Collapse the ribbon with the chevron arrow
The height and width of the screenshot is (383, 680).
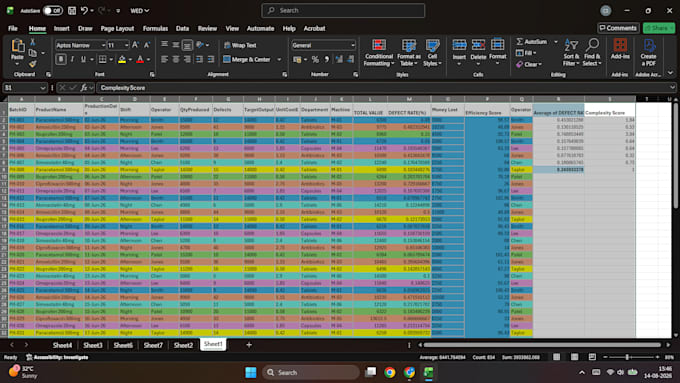coord(670,72)
